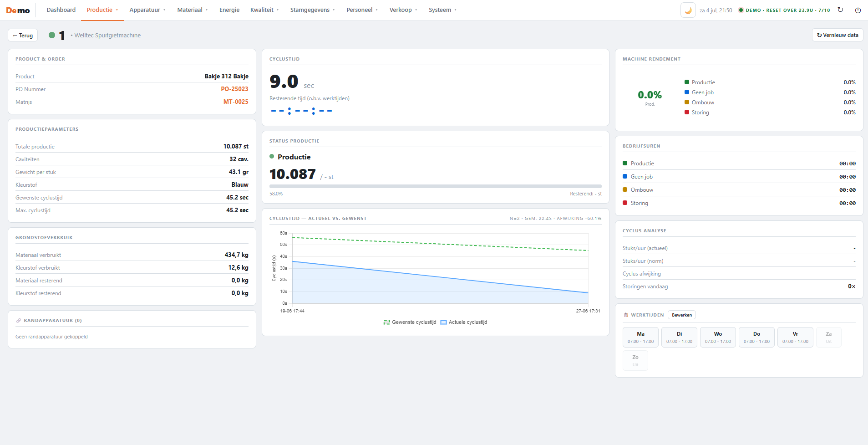Expand the Stamgegevens dropdown menu

point(312,10)
